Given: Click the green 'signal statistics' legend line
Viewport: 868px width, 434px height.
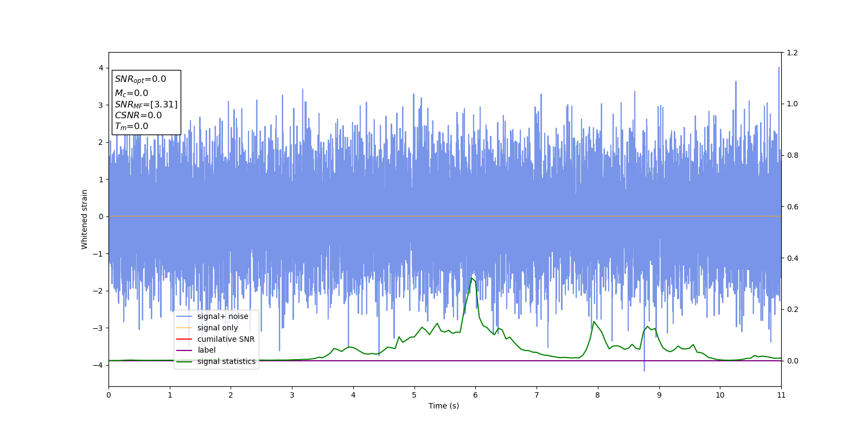Looking at the screenshot, I should pyautogui.click(x=184, y=362).
